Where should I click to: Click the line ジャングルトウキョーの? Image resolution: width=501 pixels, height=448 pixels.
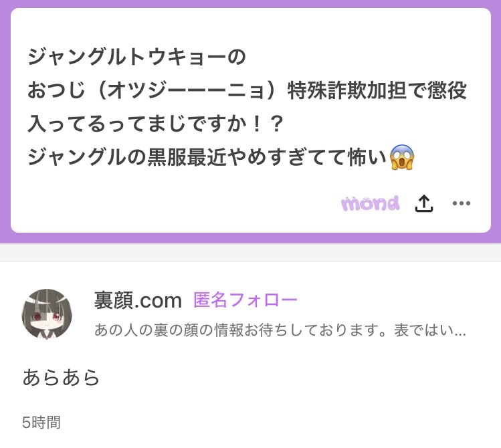(x=136, y=57)
